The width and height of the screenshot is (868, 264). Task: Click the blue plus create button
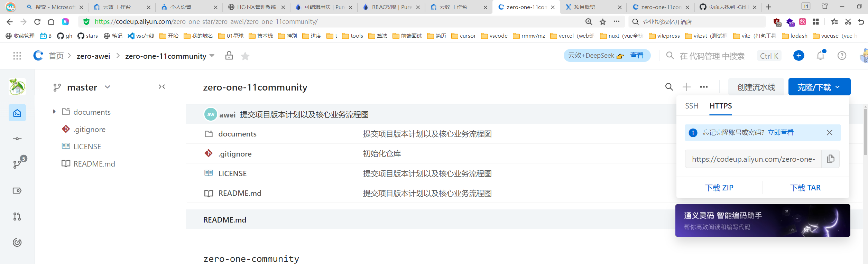(798, 56)
